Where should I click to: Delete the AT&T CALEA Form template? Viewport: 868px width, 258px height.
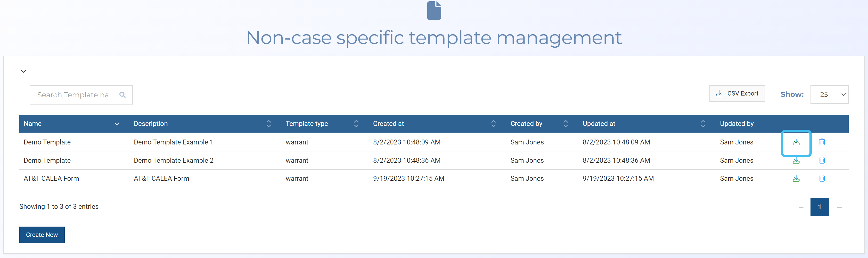pyautogui.click(x=822, y=179)
